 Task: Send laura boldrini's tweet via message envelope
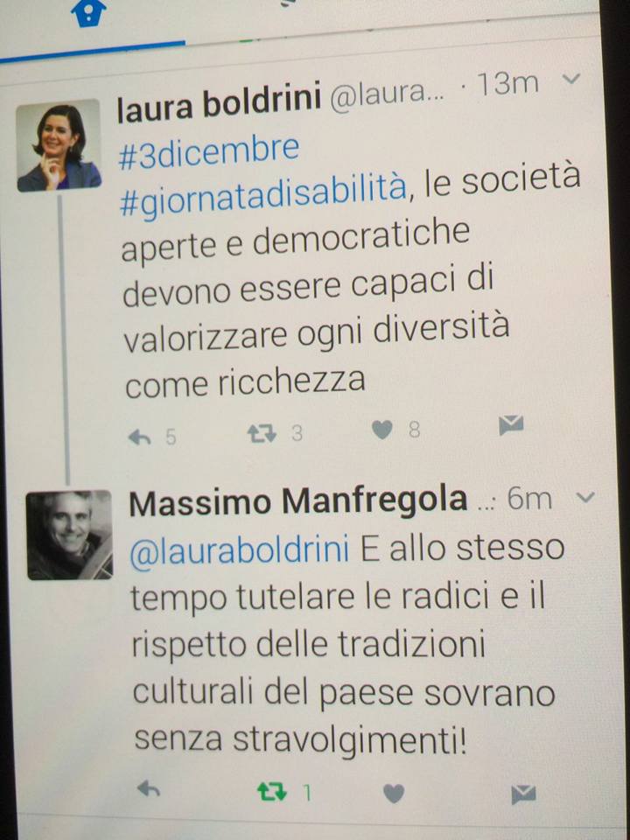pyautogui.click(x=510, y=425)
